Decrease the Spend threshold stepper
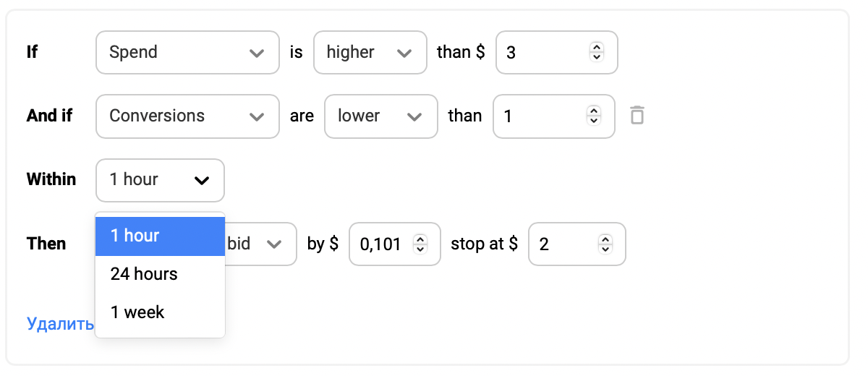The width and height of the screenshot is (868, 376). click(596, 57)
